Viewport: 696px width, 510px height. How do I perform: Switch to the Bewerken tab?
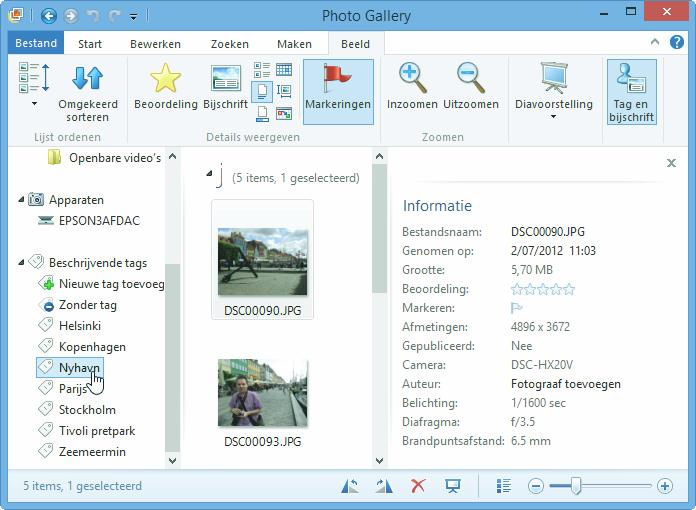155,44
